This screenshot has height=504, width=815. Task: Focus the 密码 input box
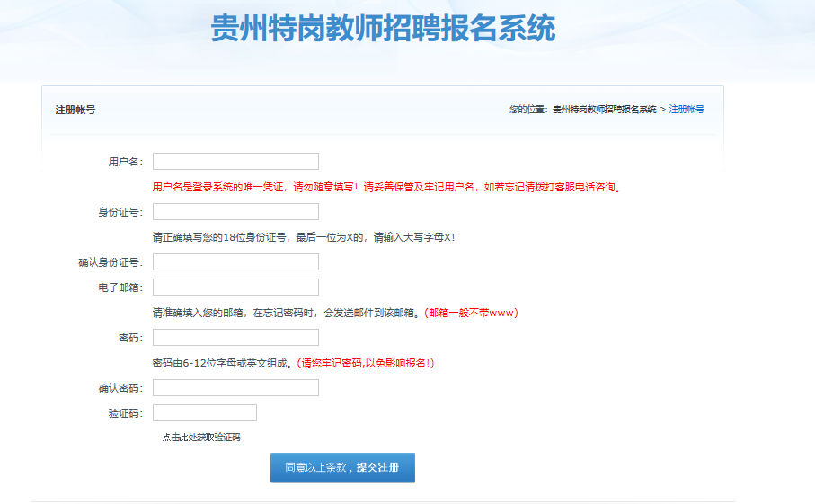235,338
